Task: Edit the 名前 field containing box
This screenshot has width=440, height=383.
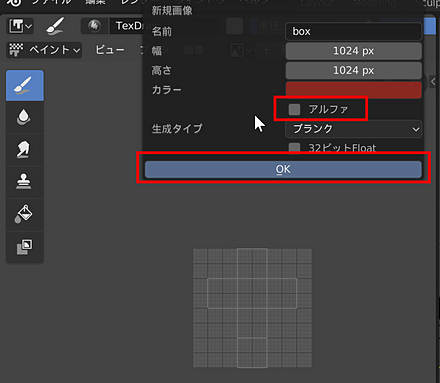Action: click(x=353, y=32)
